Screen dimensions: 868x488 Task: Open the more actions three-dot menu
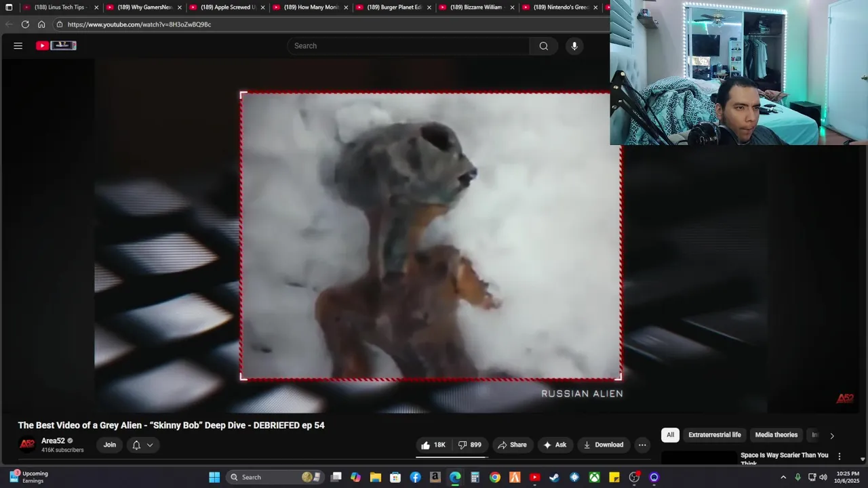642,445
